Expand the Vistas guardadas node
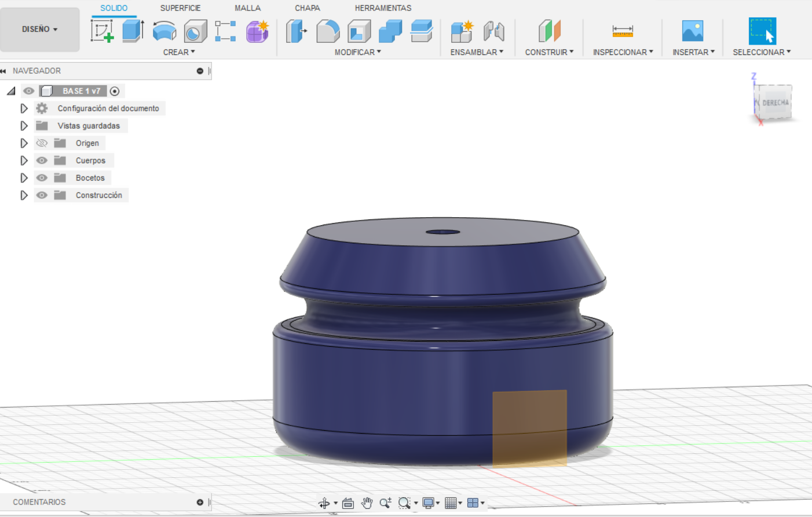 click(x=24, y=126)
